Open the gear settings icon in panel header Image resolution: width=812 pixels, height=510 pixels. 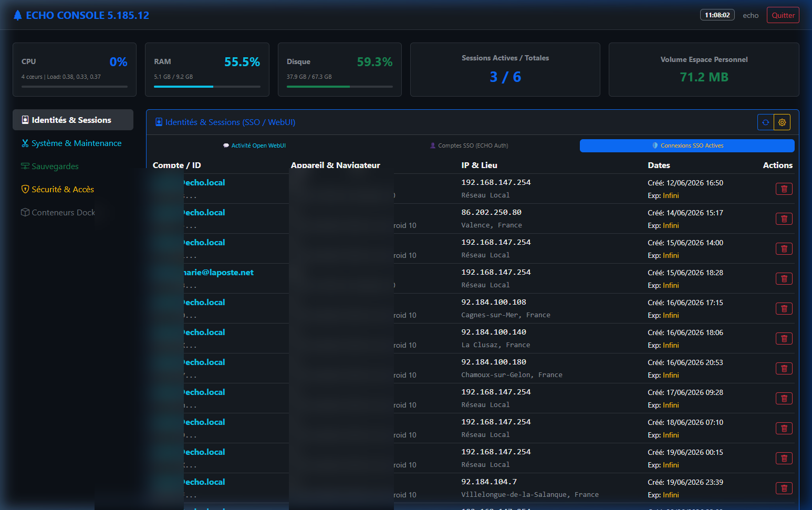coord(782,122)
